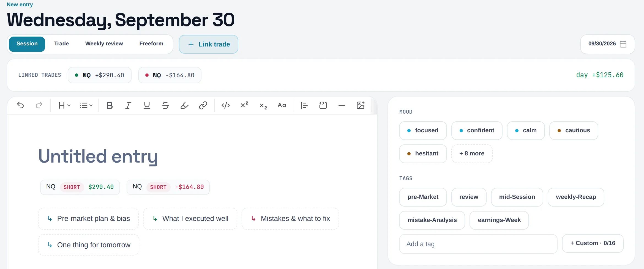Click the + Custom tag button
Screen dimensions: 644x269
[x=593, y=243]
